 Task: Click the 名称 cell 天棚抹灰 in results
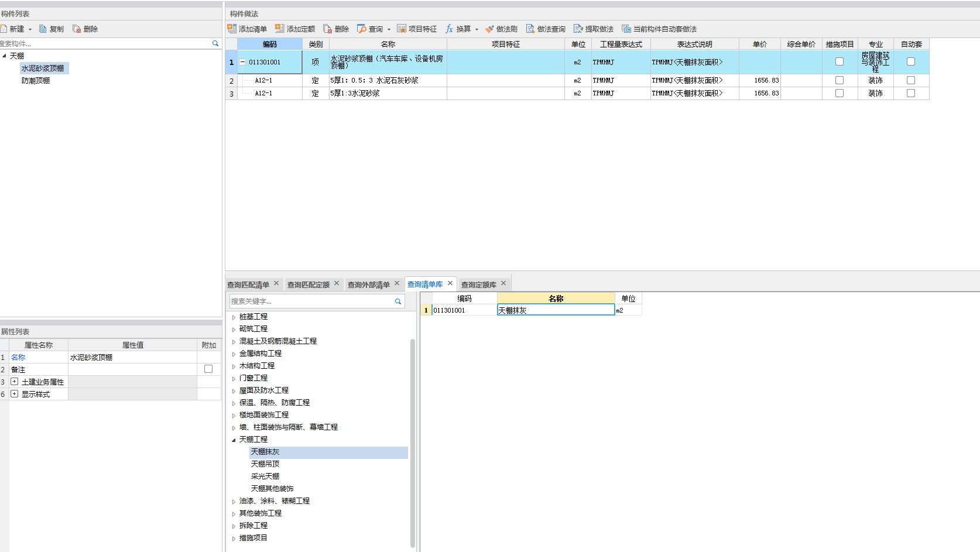point(556,310)
